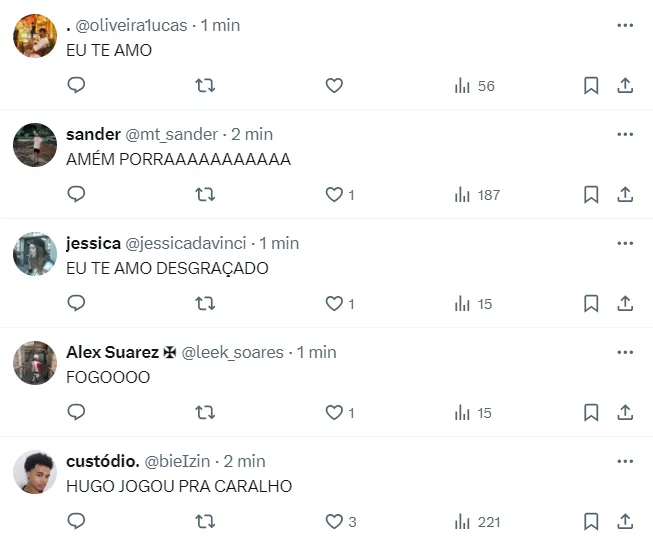View analytics on custódio's tweet showing 221
This screenshot has width=653, height=543.
click(x=477, y=522)
